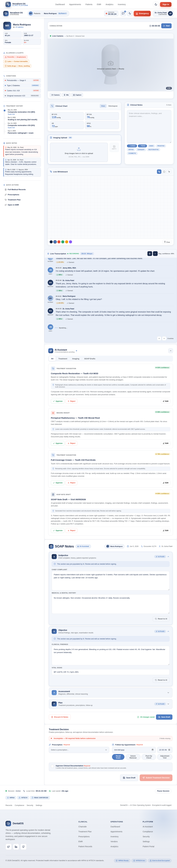Click the NovaDent OS logo icon
The height and width of the screenshot is (868, 177).
pos(8,4)
